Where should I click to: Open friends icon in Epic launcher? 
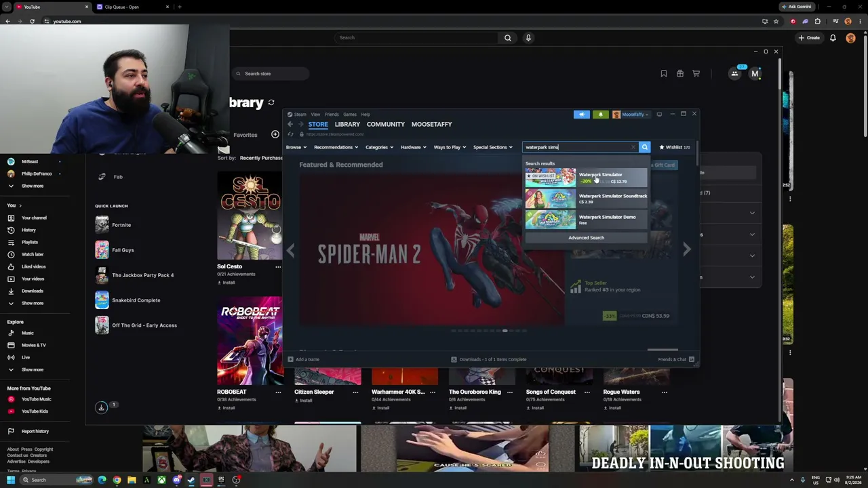(x=734, y=73)
